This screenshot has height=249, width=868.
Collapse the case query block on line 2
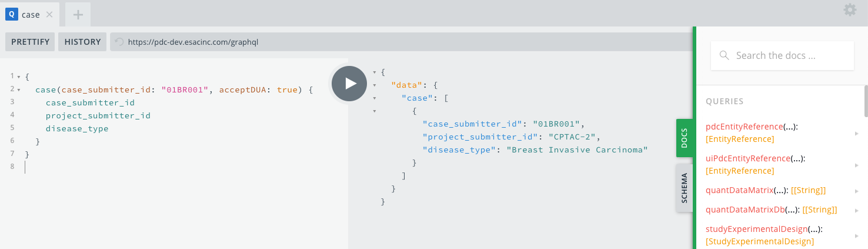coord(18,90)
